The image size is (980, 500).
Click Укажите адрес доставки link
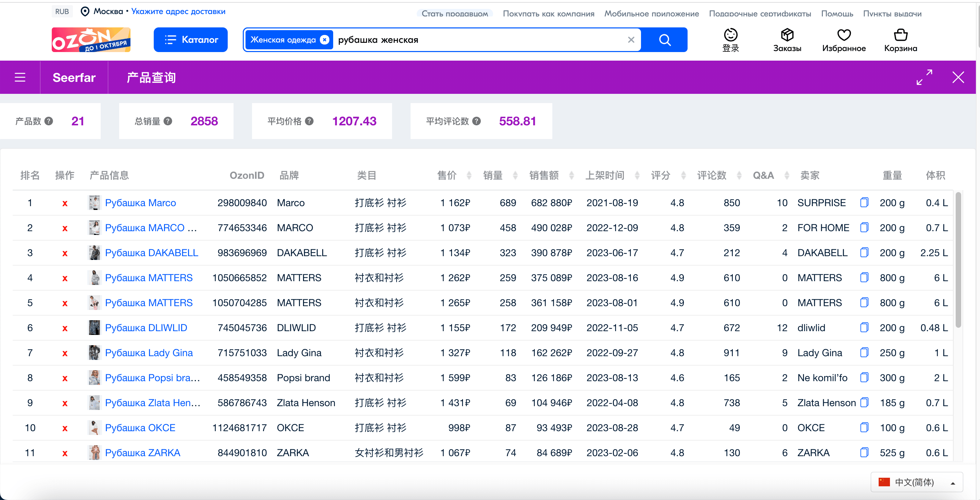coord(178,11)
